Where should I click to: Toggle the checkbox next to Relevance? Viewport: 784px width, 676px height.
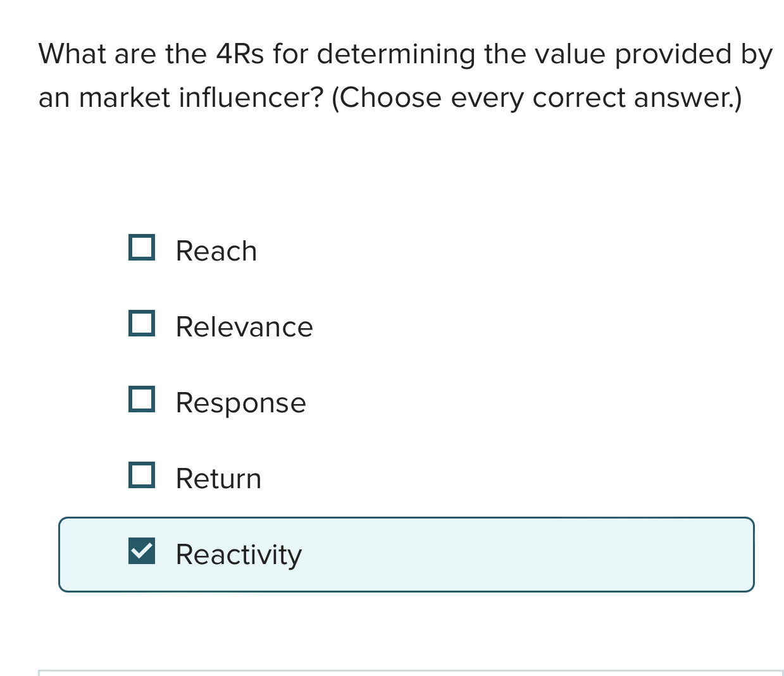coord(142,324)
